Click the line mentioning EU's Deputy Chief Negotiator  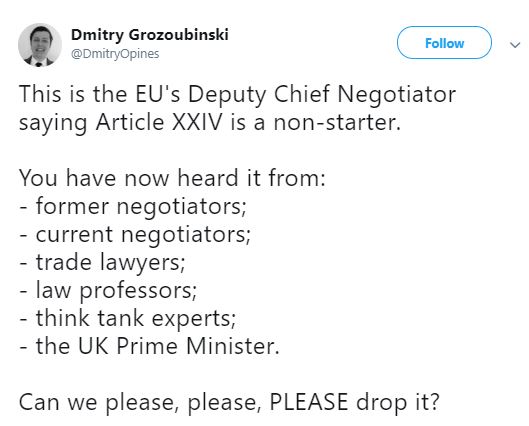click(x=238, y=95)
